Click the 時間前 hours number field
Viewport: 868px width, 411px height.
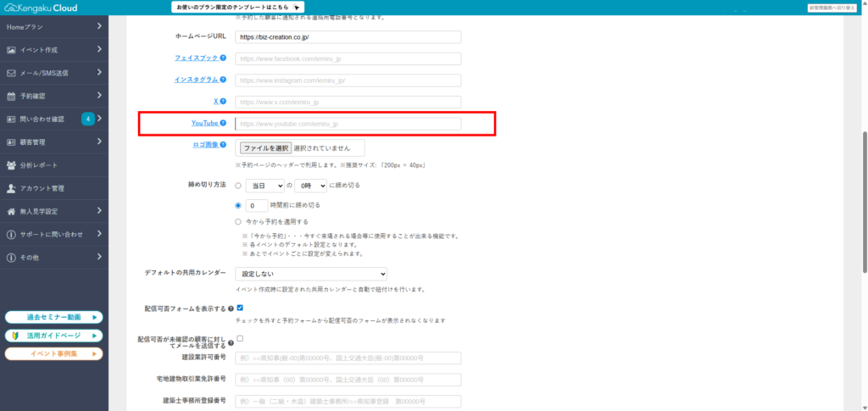tap(257, 205)
